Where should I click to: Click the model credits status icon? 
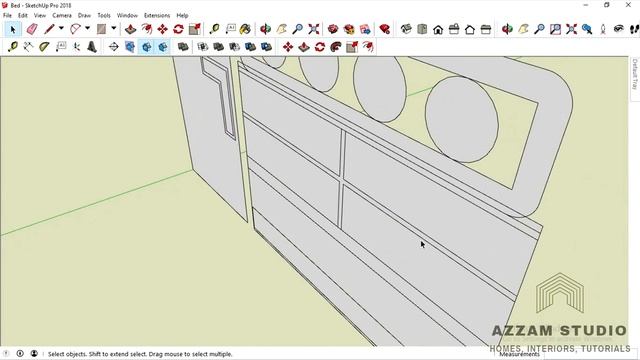(x=20, y=353)
